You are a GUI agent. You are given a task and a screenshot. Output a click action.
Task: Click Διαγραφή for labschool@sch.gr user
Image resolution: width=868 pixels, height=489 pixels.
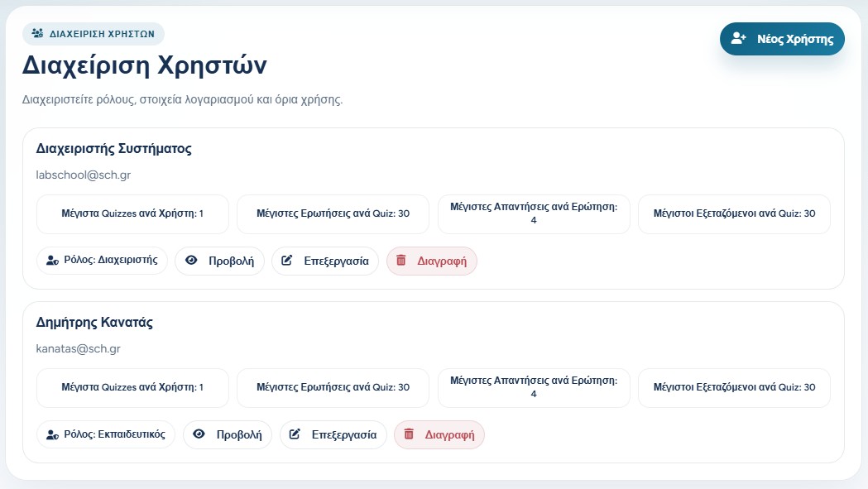[432, 261]
